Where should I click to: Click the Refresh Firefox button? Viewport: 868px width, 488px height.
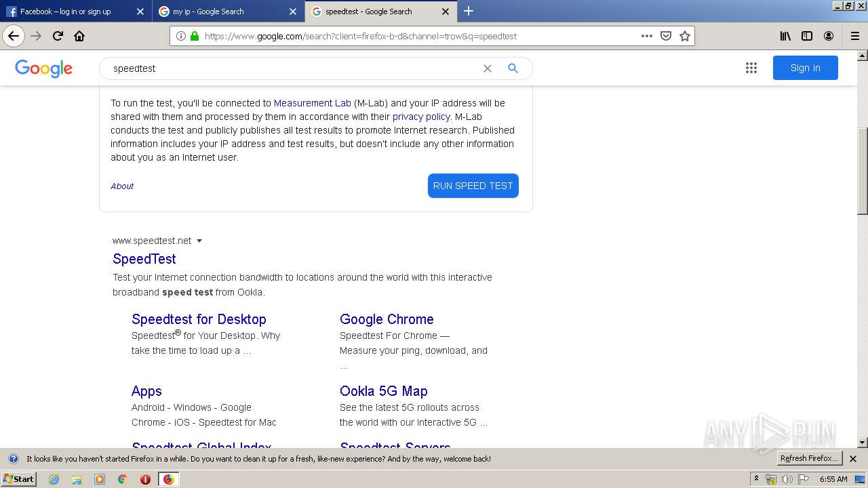pyautogui.click(x=809, y=459)
